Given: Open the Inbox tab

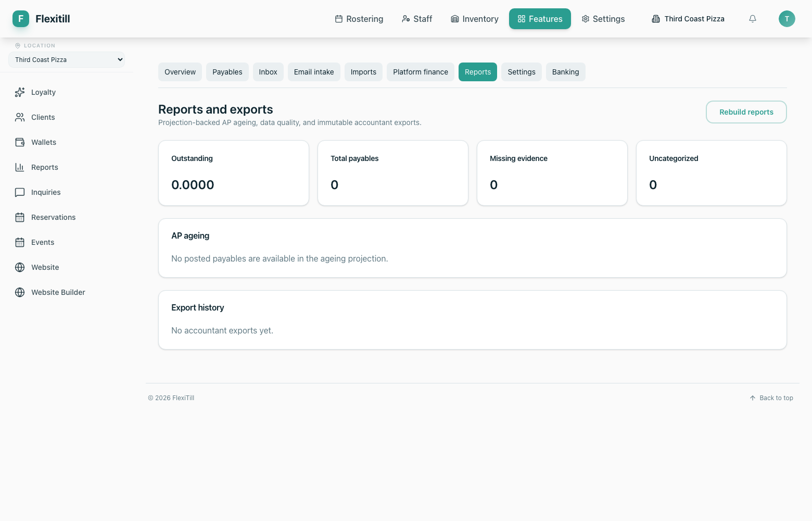Looking at the screenshot, I should pos(268,72).
